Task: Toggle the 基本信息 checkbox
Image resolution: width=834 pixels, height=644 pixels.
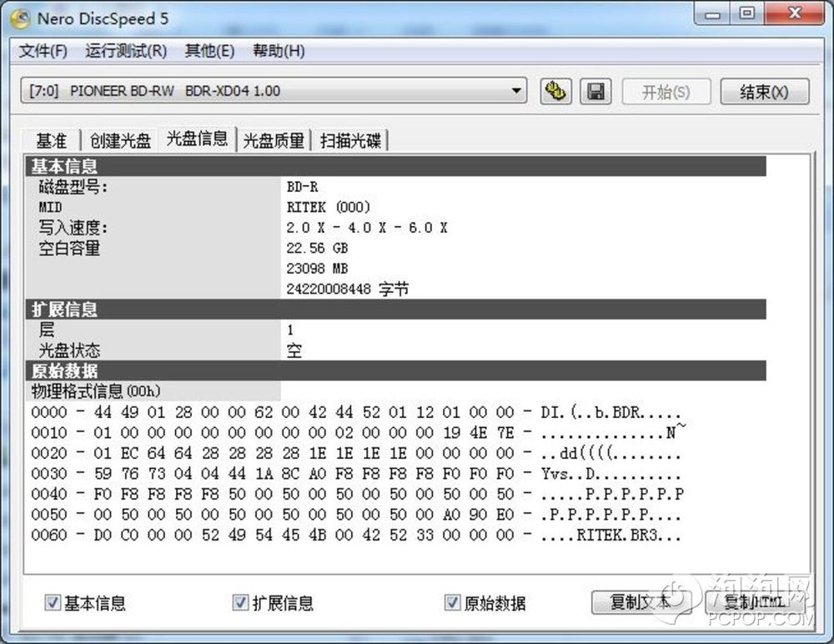Action: tap(53, 602)
